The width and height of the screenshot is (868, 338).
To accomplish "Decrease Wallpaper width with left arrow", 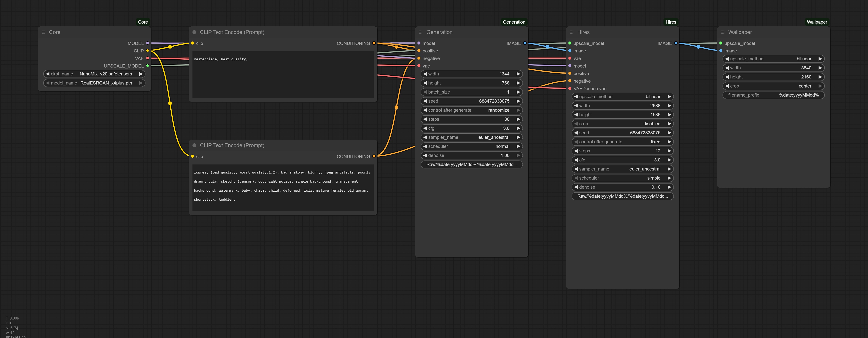I will coord(727,68).
